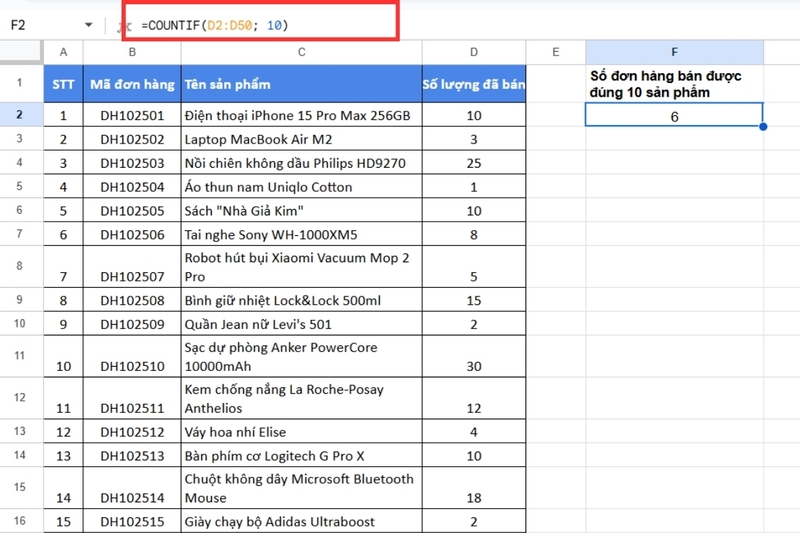
Task: Click the 'Mã đơn hàng' header cell
Action: (132, 84)
